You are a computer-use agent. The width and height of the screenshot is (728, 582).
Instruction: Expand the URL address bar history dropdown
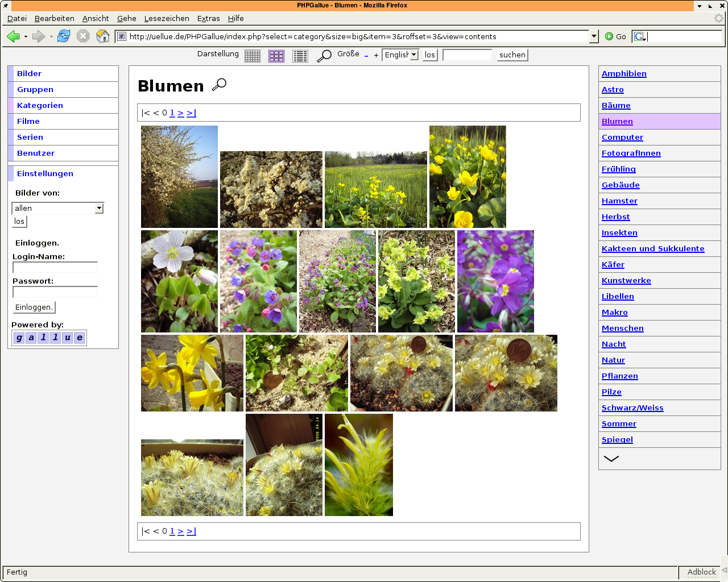pos(594,36)
